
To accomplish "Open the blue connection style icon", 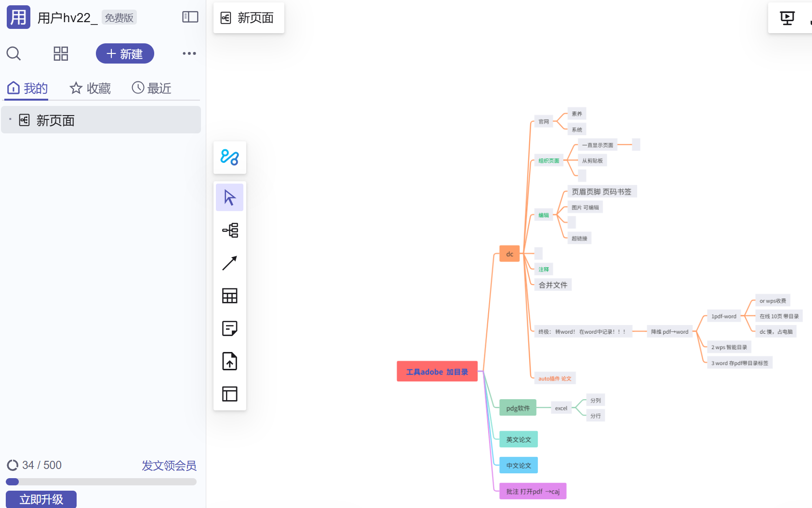I will click(230, 157).
